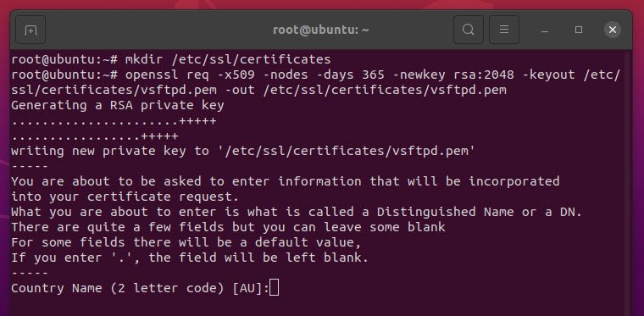
Task: Click the 'There are quite a few fields' line
Action: point(228,227)
